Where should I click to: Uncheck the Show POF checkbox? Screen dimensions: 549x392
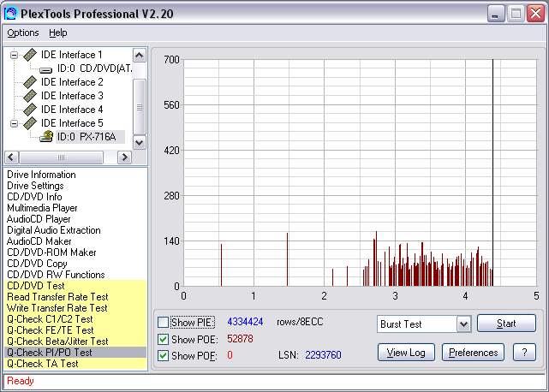pyautogui.click(x=164, y=355)
